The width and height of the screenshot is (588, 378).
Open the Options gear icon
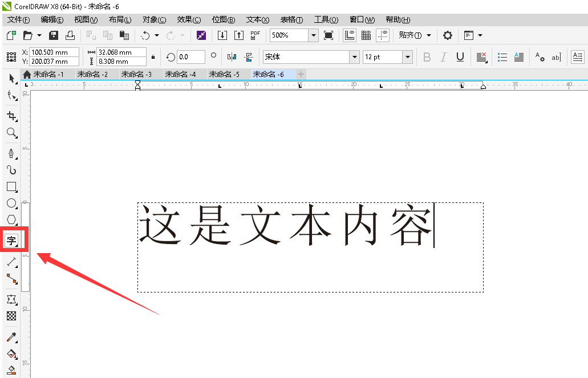coord(447,35)
